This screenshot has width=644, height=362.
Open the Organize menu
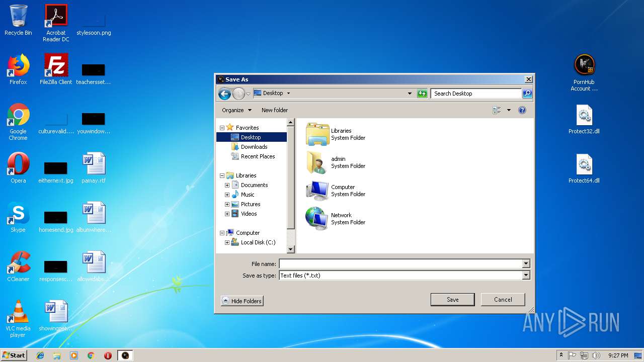click(x=236, y=110)
